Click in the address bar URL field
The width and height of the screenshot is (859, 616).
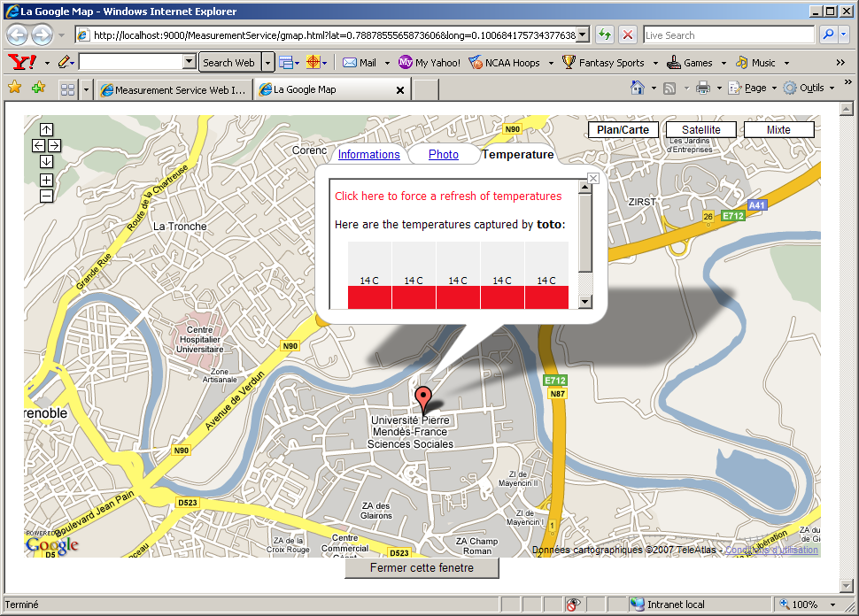[334, 35]
